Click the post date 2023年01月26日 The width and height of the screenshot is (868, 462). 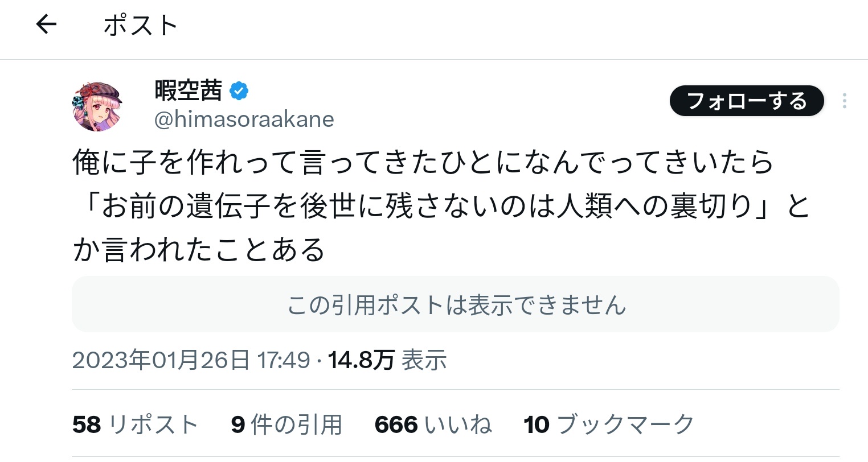pyautogui.click(x=161, y=360)
